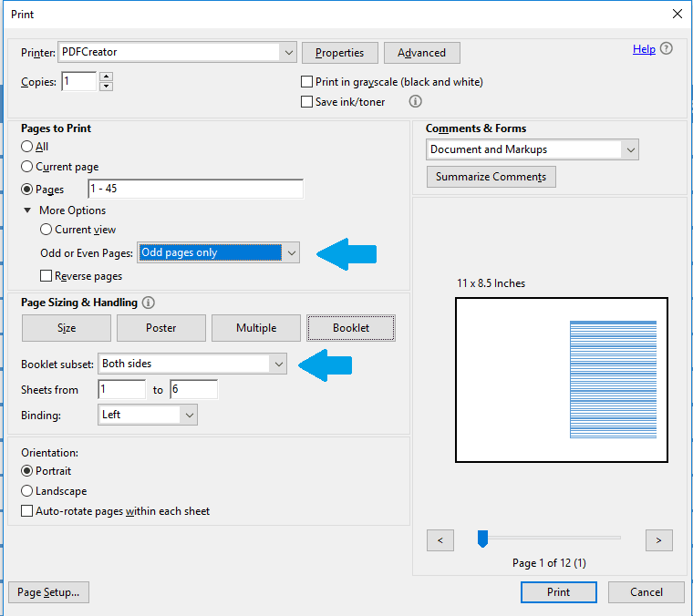Toggle the Save ink/toner checkbox
This screenshot has height=616, width=693.
click(306, 101)
